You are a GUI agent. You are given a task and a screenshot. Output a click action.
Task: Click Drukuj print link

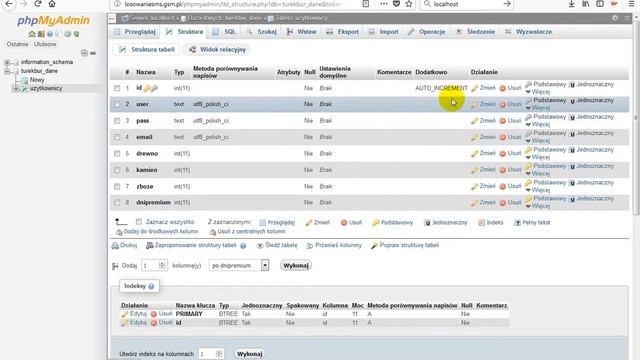coord(124,245)
